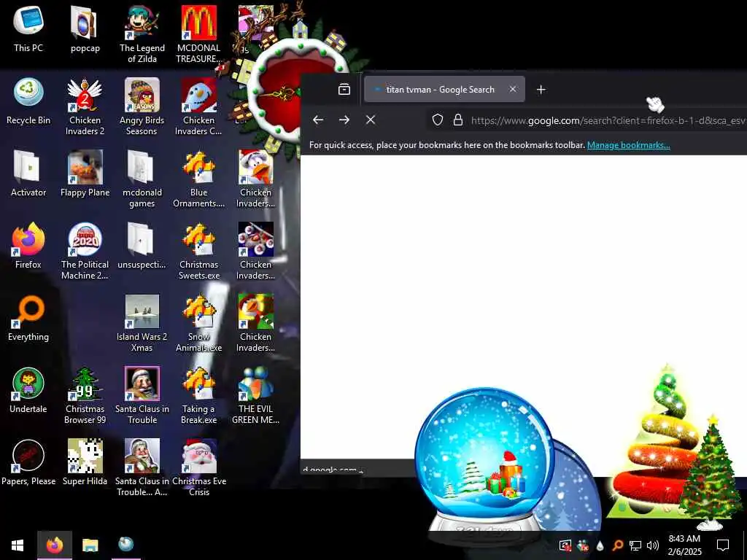Screen dimensions: 747x560
Task: Click the snow globe desktop gadget
Action: (x=485, y=459)
